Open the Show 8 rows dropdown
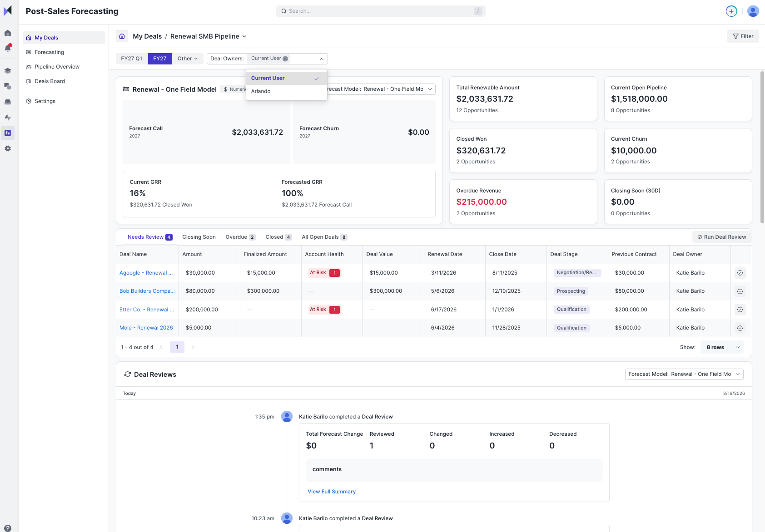The image size is (765, 532). pyautogui.click(x=722, y=347)
